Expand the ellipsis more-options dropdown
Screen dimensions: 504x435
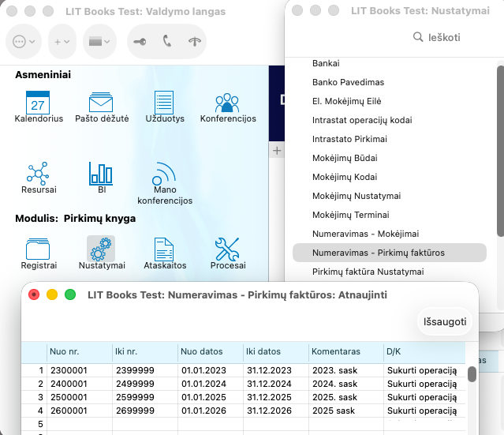(24, 41)
